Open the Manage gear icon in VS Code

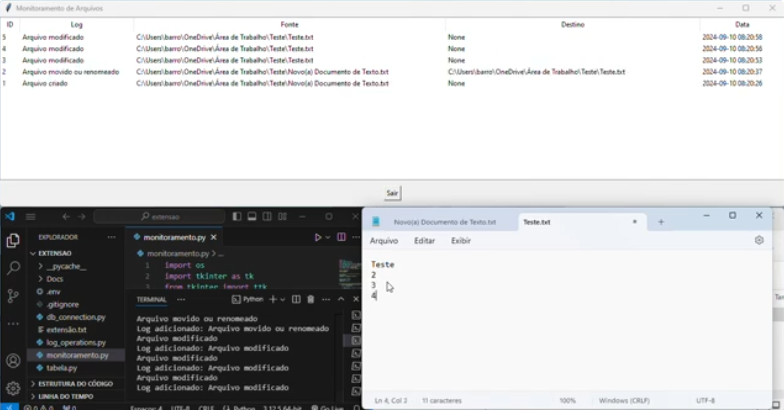point(13,387)
